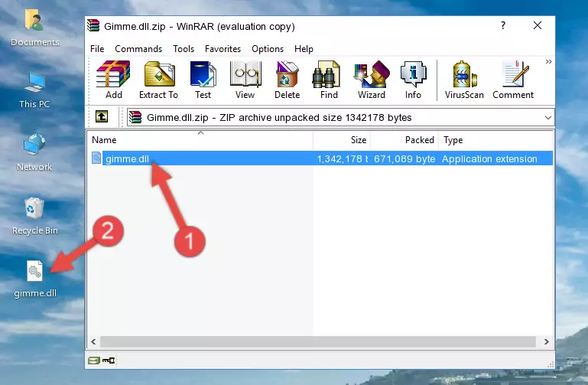Image resolution: width=588 pixels, height=385 pixels.
Task: Click the horizontal scrollbar left arrow
Action: (94, 341)
